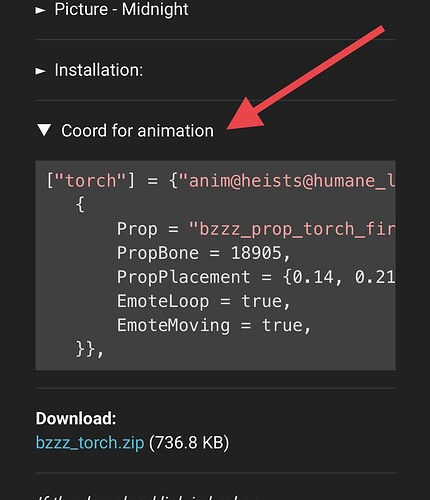Click the red arrow annotation
This screenshot has width=430, height=500.
pyautogui.click(x=306, y=78)
